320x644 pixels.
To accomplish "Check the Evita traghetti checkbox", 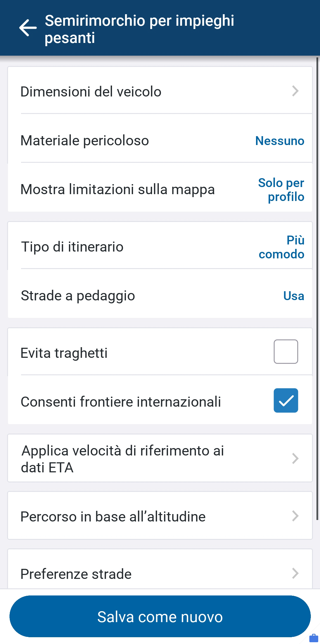I will tap(286, 352).
